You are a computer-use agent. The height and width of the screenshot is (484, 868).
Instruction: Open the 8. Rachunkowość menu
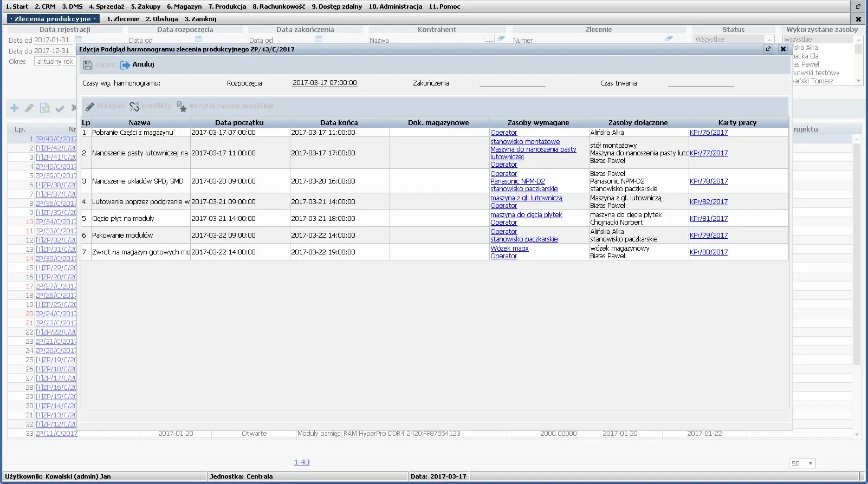click(x=278, y=6)
